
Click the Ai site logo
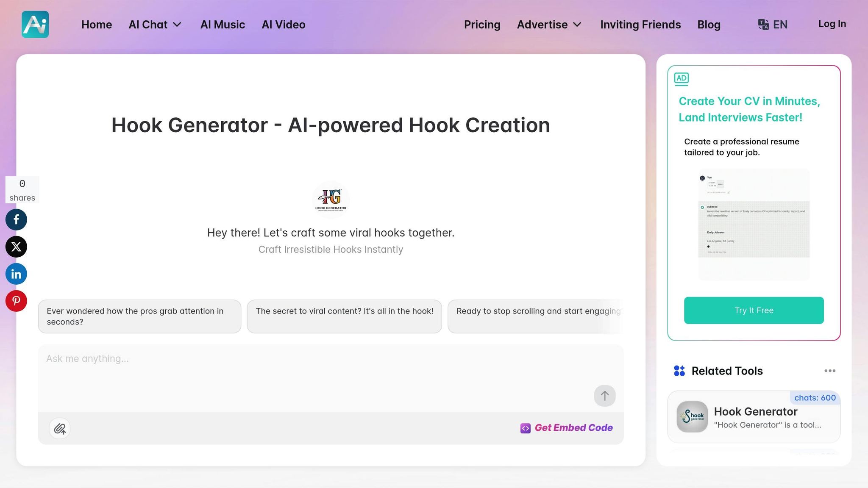click(35, 25)
